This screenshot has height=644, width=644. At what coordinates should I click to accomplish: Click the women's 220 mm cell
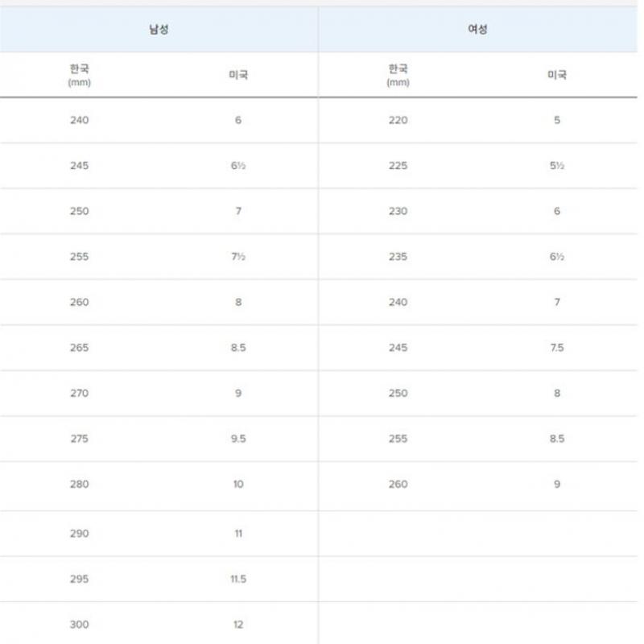point(398,121)
